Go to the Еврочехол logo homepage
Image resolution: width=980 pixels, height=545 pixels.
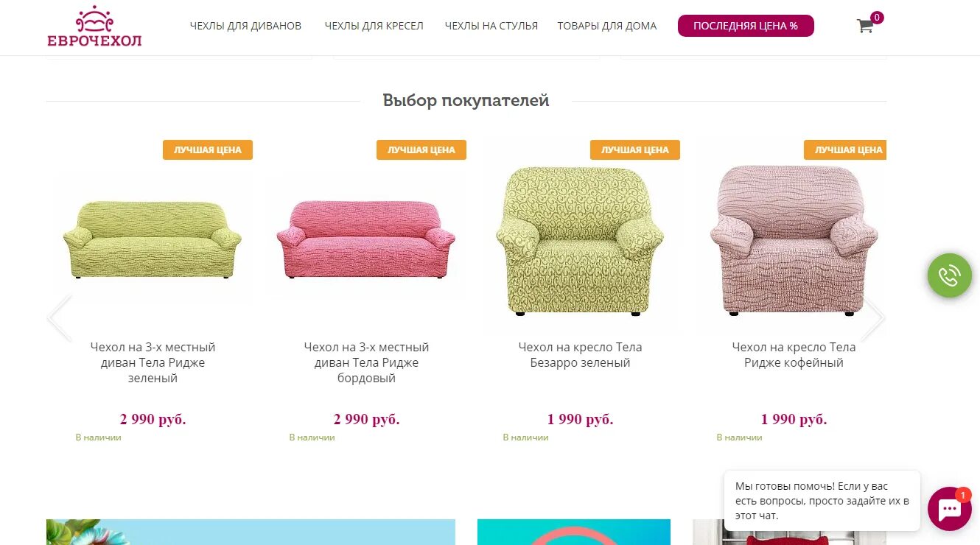[94, 27]
